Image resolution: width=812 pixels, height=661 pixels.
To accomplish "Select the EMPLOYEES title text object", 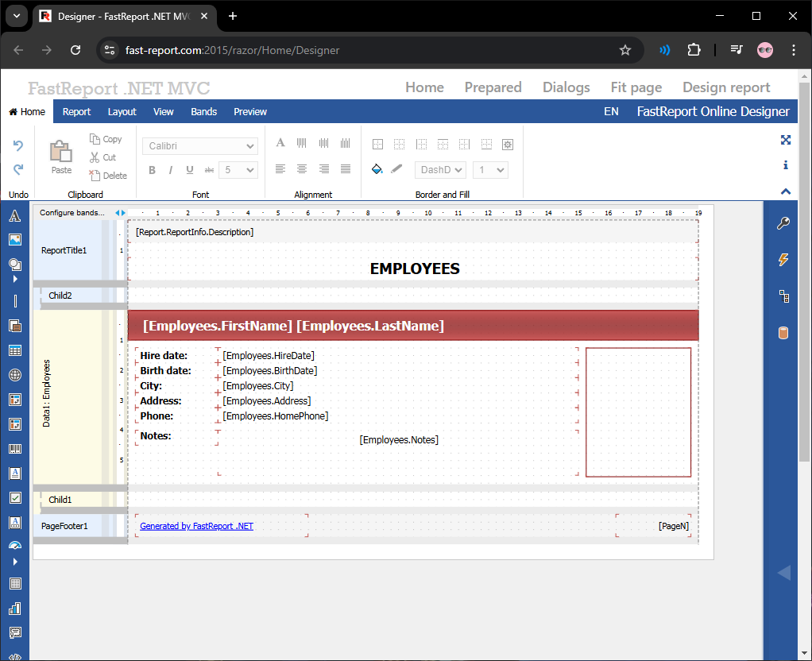I will coord(414,269).
